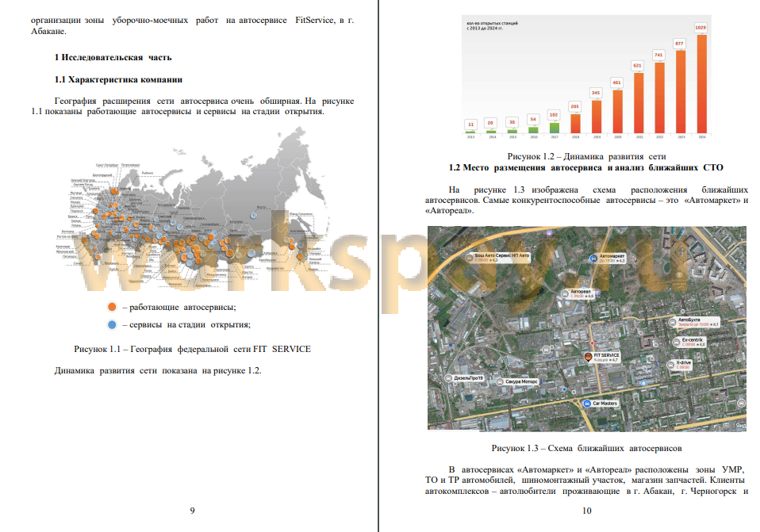Click the 741 value label on the chart

point(658,55)
